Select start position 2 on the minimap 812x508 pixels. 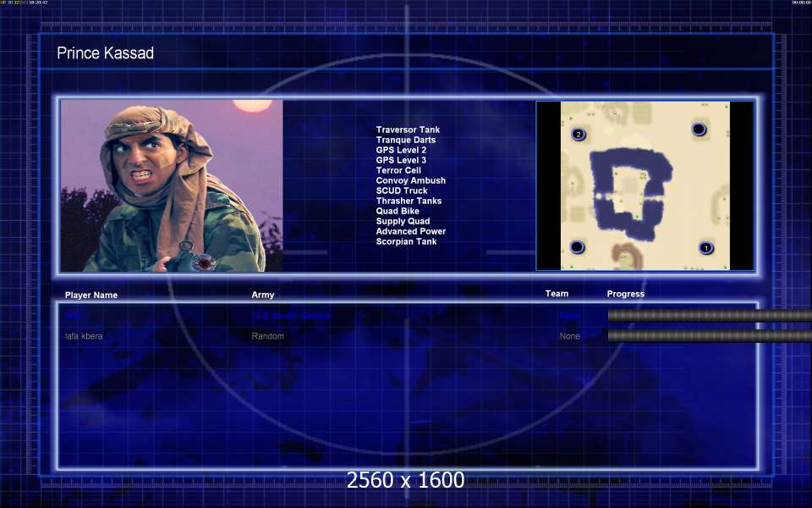[x=579, y=135]
